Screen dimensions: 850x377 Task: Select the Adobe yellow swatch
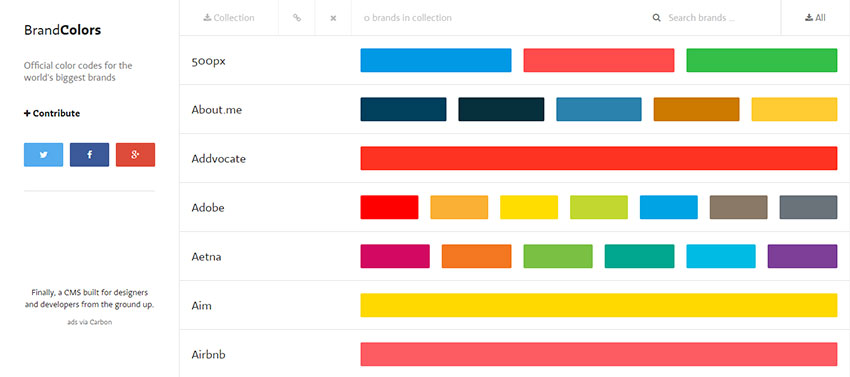pos(529,207)
